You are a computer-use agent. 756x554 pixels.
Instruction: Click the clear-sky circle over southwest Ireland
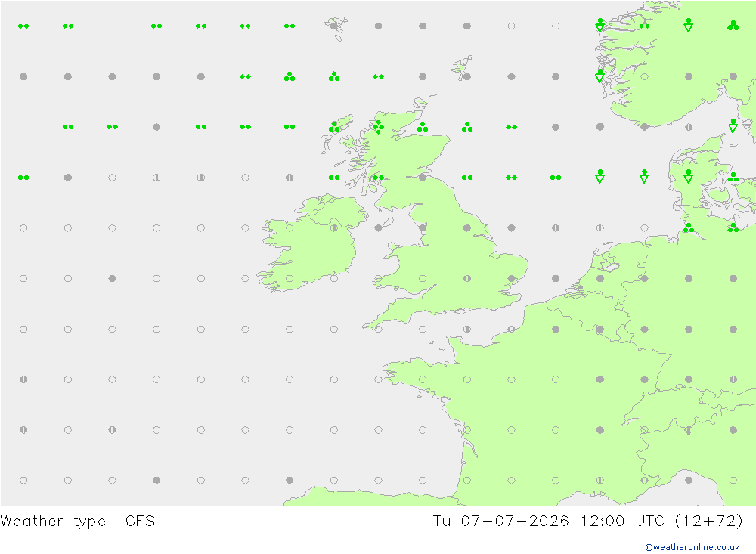pos(290,279)
